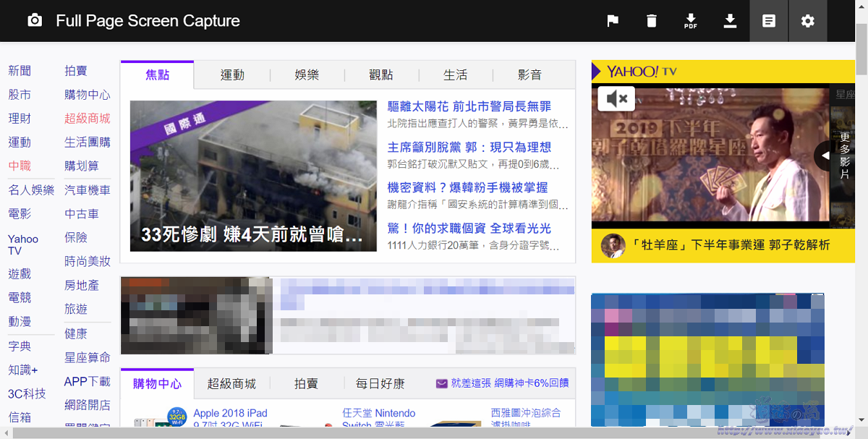Go to 中職 in left sidebar
The width and height of the screenshot is (868, 439).
coord(20,166)
